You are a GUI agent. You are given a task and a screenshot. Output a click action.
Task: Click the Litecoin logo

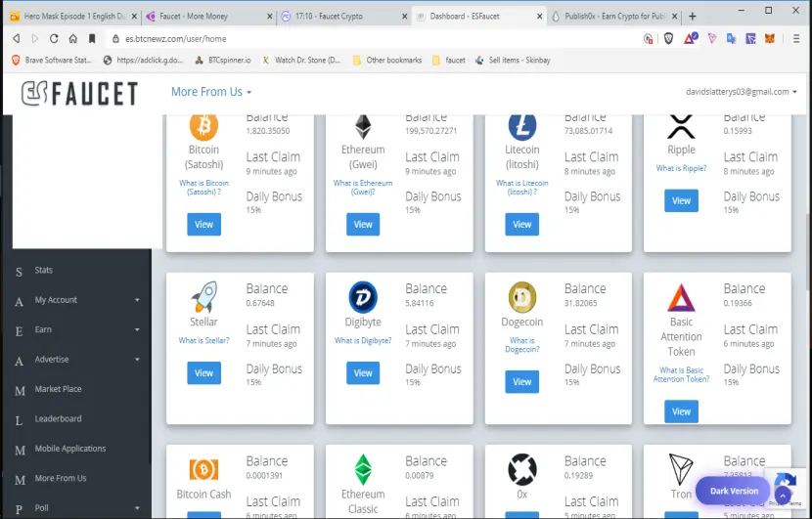(x=522, y=127)
